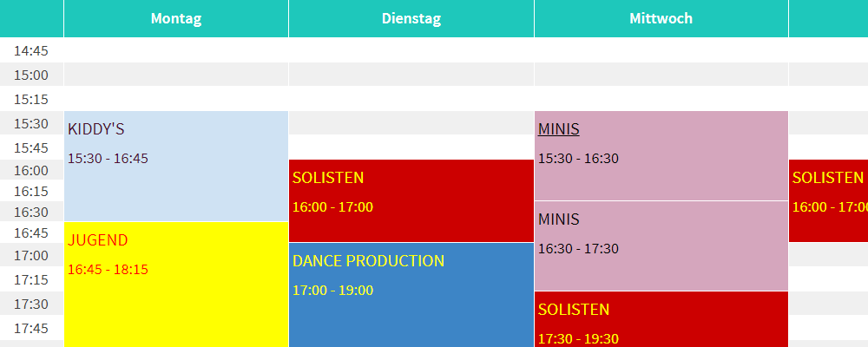This screenshot has width=868, height=347.
Task: Open the SOLISTEN class after Mittwoch column
Action: point(827,200)
